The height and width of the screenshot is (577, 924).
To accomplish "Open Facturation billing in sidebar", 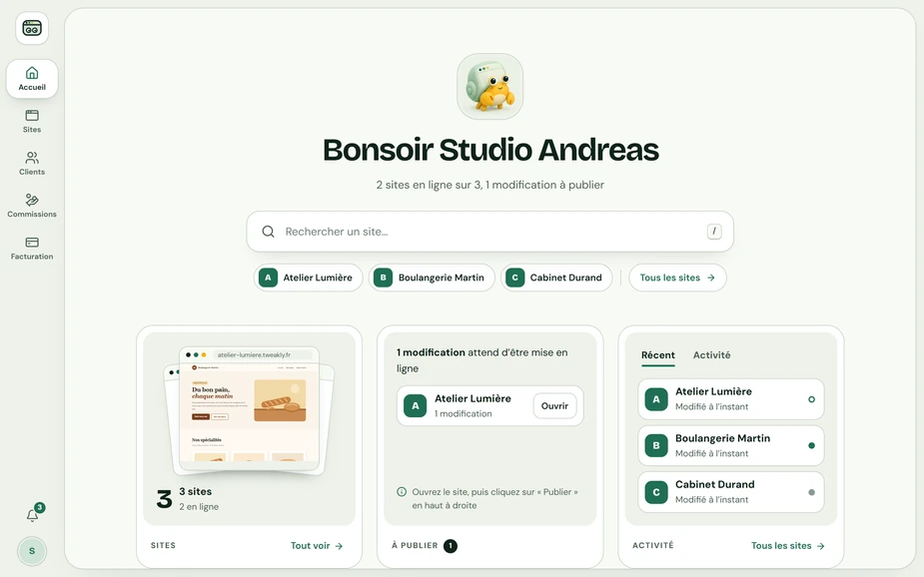I will 32,248.
